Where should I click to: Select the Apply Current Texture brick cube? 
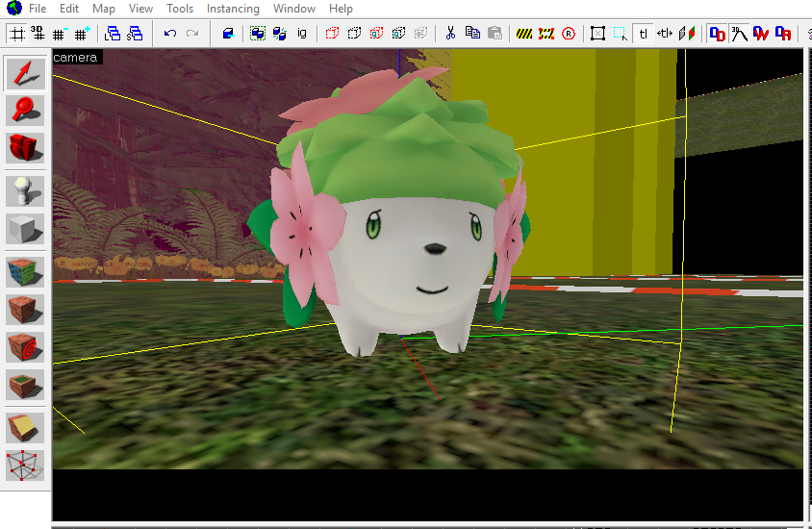pos(25,309)
